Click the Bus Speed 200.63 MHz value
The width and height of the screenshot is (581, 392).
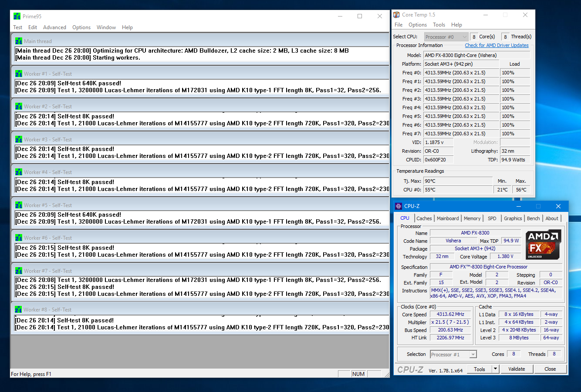450,330
